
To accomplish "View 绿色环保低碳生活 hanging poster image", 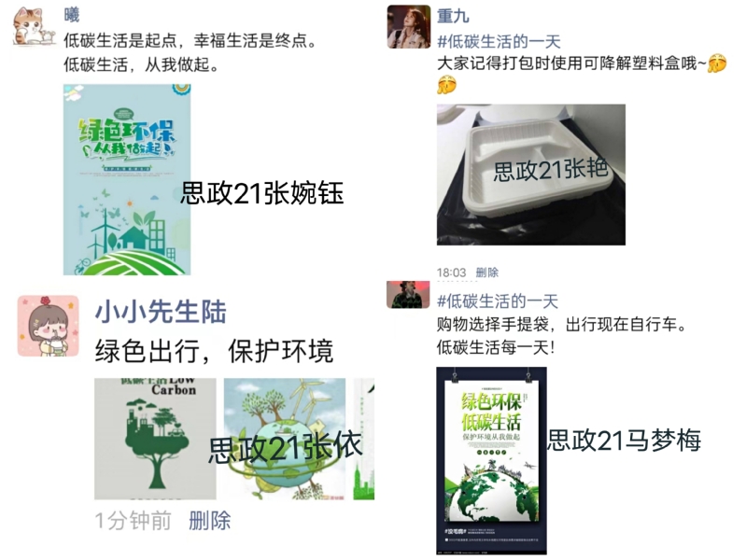I will click(491, 460).
